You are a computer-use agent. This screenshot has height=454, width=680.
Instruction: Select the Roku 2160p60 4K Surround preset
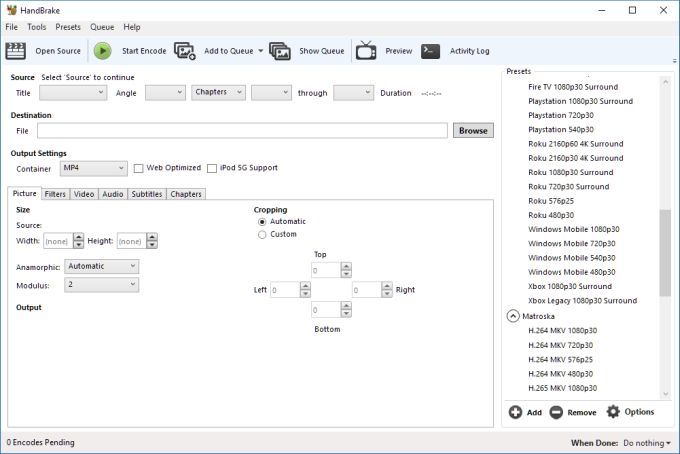575,144
